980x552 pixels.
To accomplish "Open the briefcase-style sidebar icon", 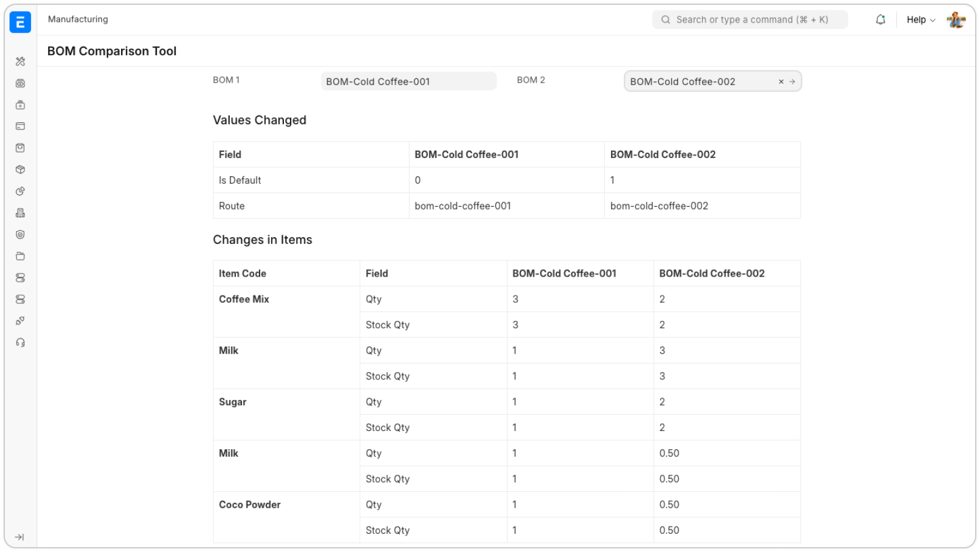I will [20, 105].
